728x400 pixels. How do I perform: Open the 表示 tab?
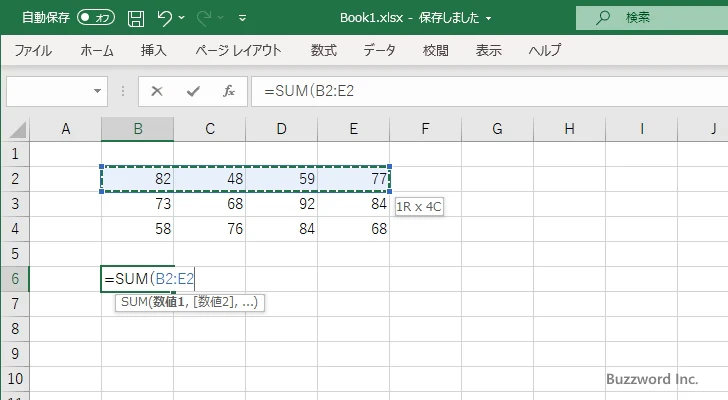click(x=488, y=50)
